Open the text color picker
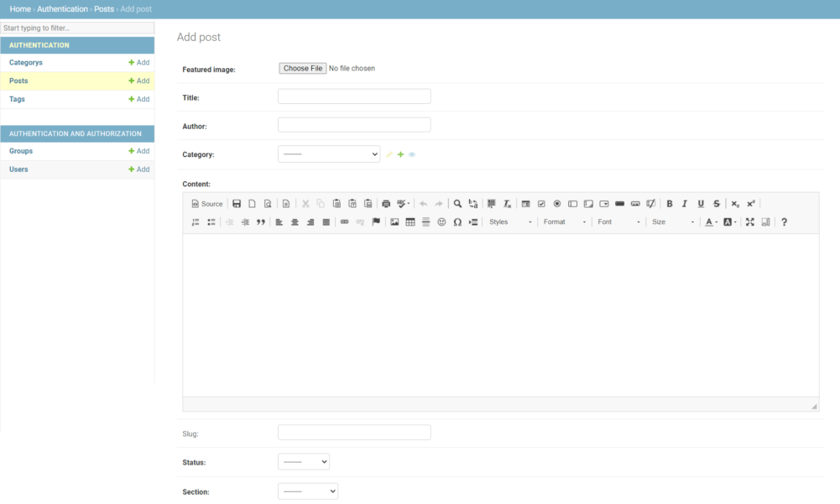The image size is (840, 504). point(711,221)
